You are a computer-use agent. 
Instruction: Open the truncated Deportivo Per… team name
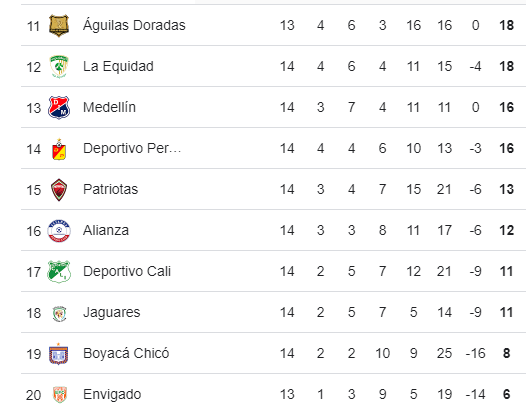(x=132, y=148)
